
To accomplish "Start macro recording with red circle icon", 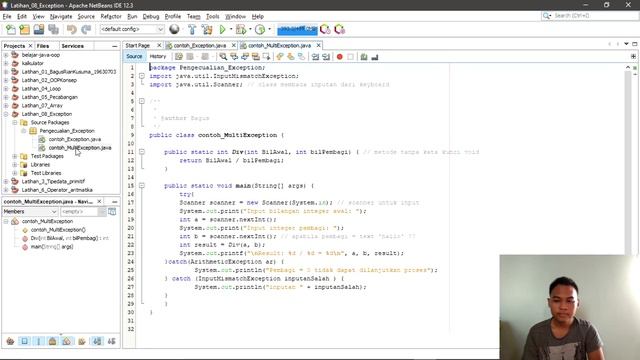I will [x=340, y=57].
